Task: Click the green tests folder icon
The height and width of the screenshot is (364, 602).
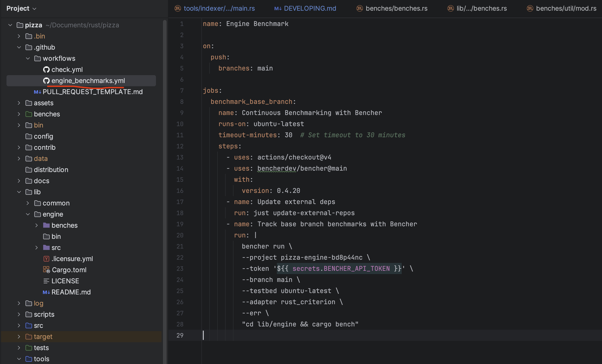Action: [x=29, y=348]
